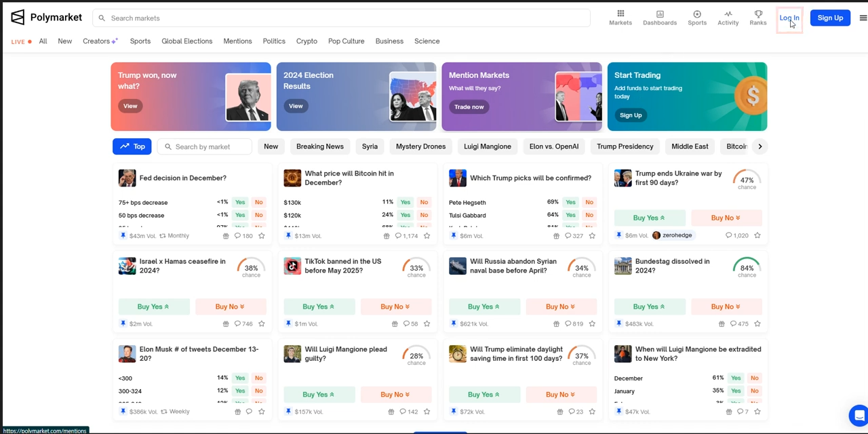
Task: Open the 2024 Election Results banner
Action: (x=357, y=96)
